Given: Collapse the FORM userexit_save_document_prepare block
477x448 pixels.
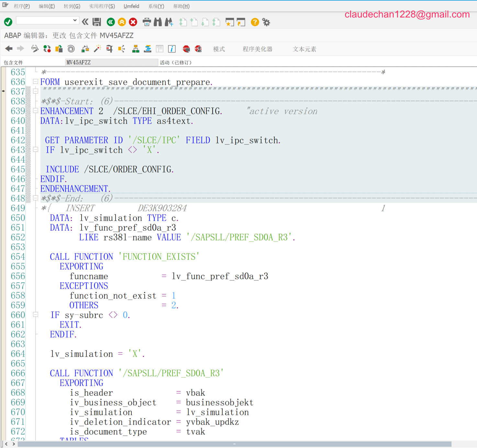Looking at the screenshot, I should click(35, 81).
